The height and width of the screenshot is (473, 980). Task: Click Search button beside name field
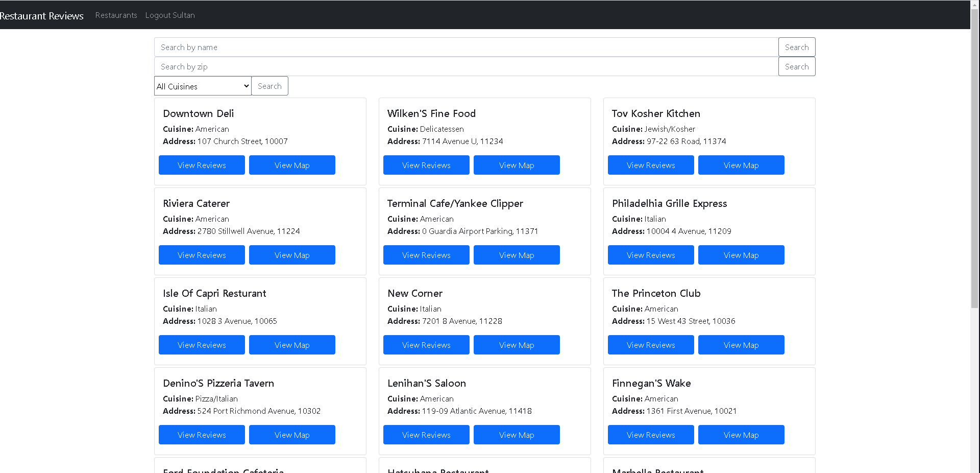[797, 47]
